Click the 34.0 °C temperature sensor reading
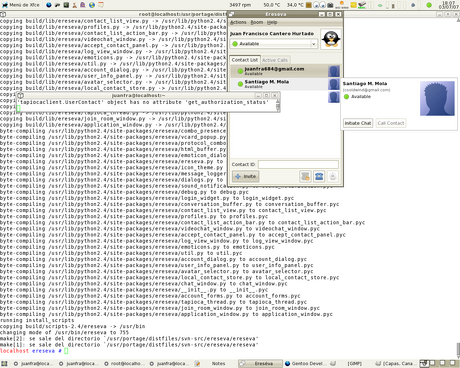460x368 pixels. pos(295,5)
